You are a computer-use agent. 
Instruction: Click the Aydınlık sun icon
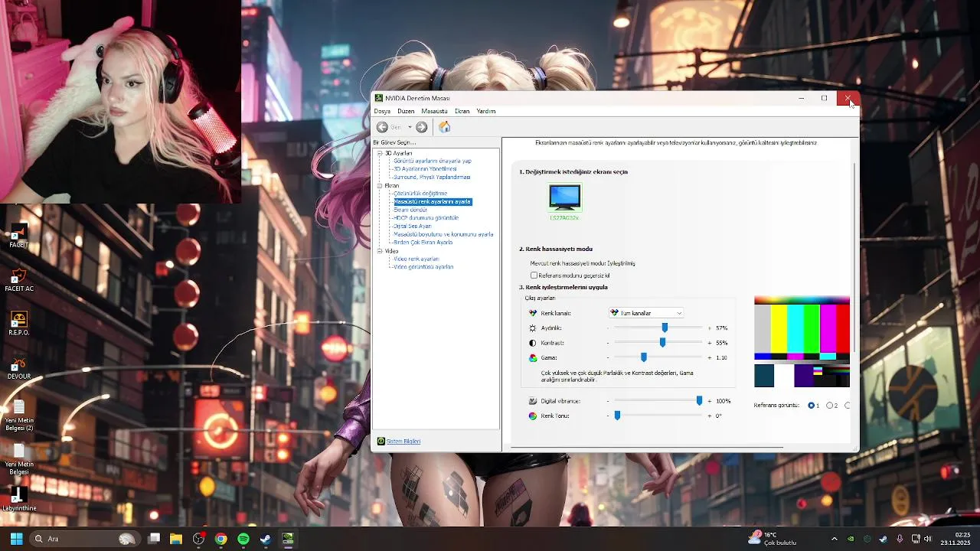pyautogui.click(x=533, y=328)
